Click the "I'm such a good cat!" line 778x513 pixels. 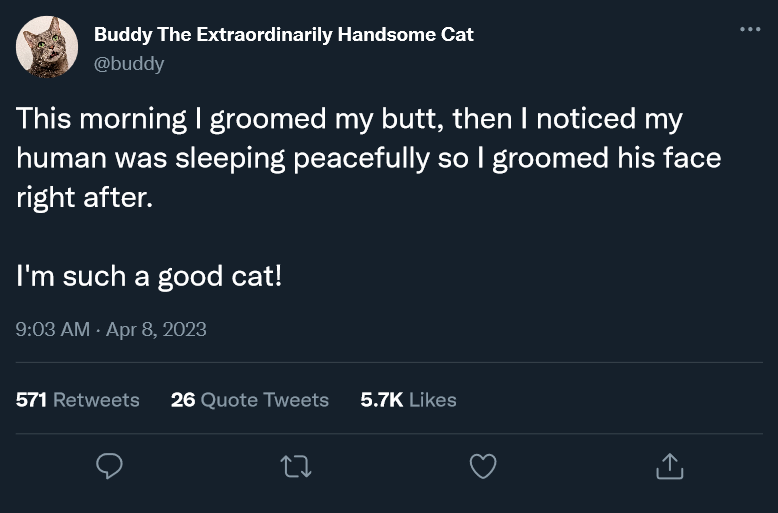[x=149, y=275]
